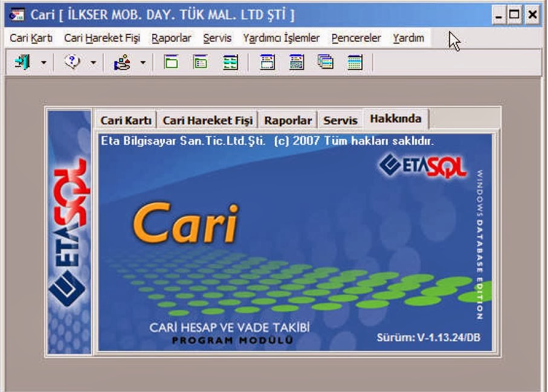Click the Sürüm: V-1.13.24/DB version text
Viewport: 548px width, 392px height.
coord(428,338)
